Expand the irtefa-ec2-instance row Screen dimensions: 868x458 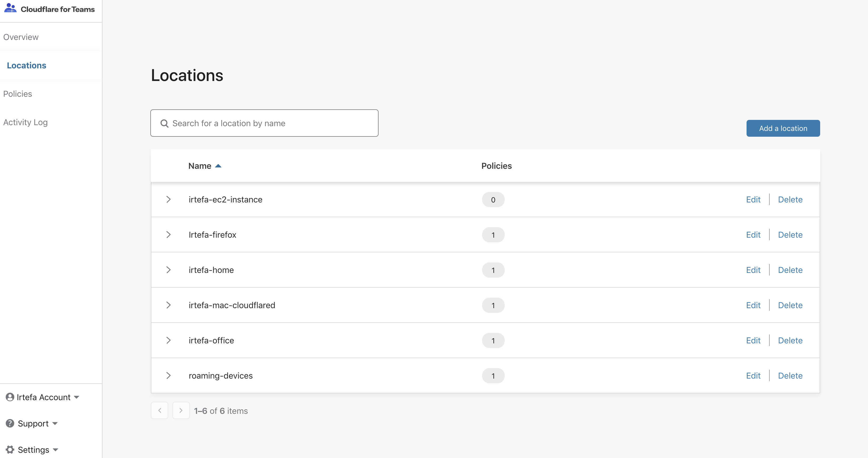[x=169, y=199]
